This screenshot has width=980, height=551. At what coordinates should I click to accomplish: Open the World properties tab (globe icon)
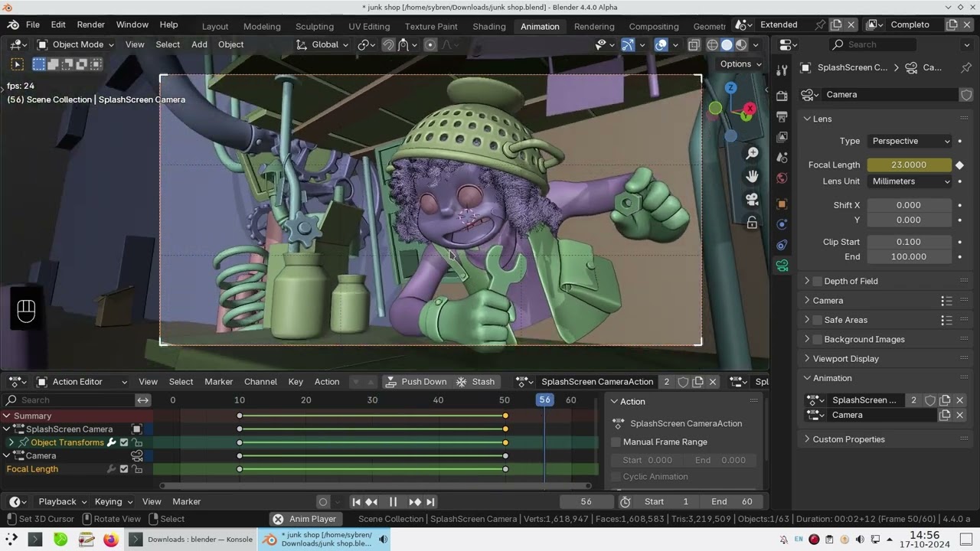point(782,178)
